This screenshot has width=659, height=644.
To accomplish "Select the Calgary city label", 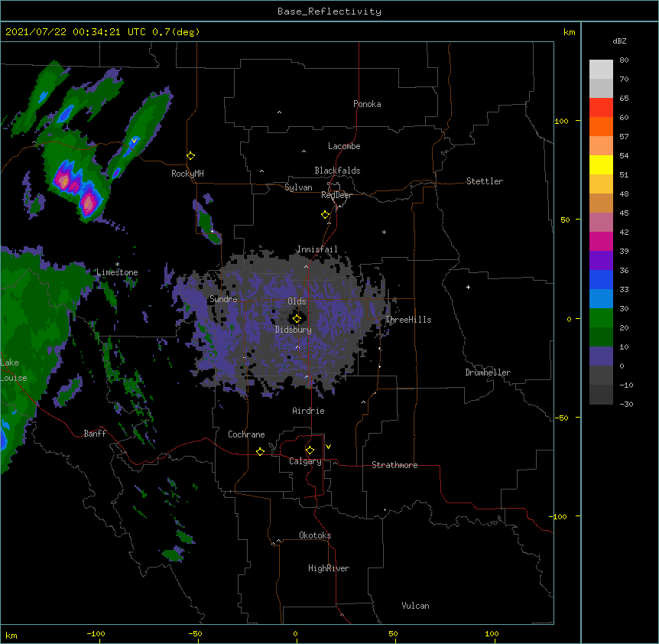I will coord(305,461).
